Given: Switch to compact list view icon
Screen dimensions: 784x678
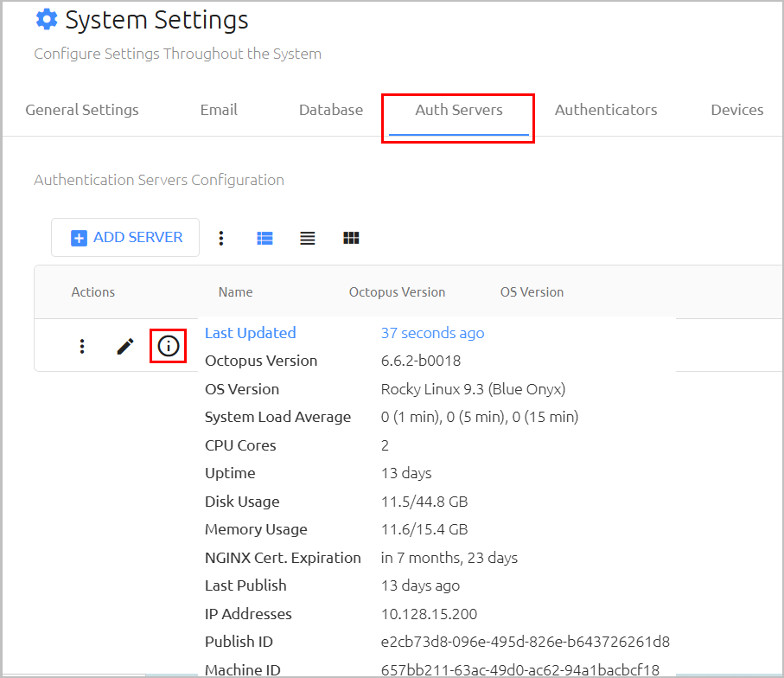Looking at the screenshot, I should (308, 238).
